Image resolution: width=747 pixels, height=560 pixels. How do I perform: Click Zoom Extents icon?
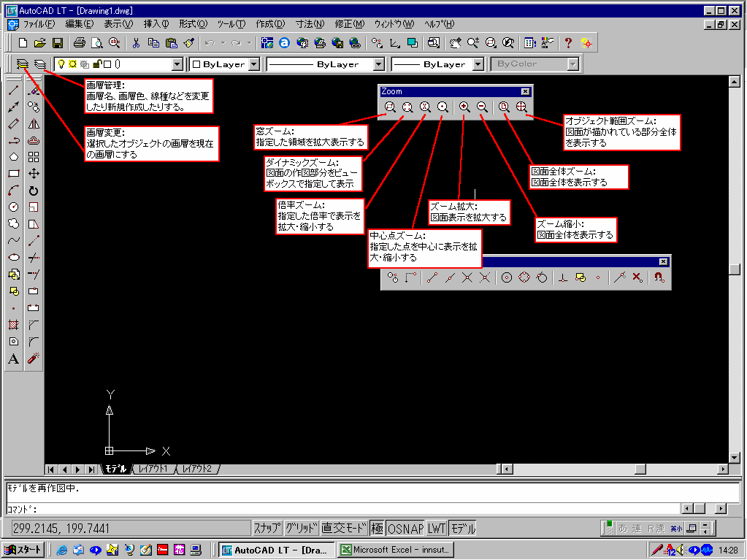tap(521, 107)
